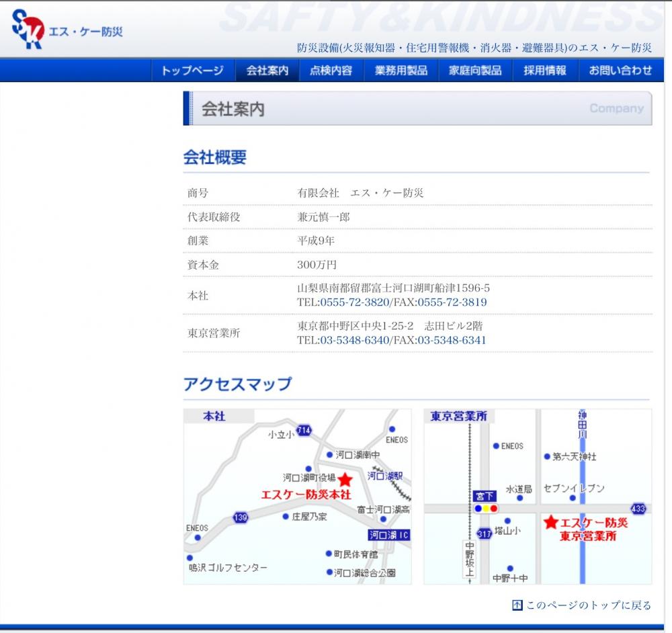Click the 河口湖IC label on map

(388, 536)
